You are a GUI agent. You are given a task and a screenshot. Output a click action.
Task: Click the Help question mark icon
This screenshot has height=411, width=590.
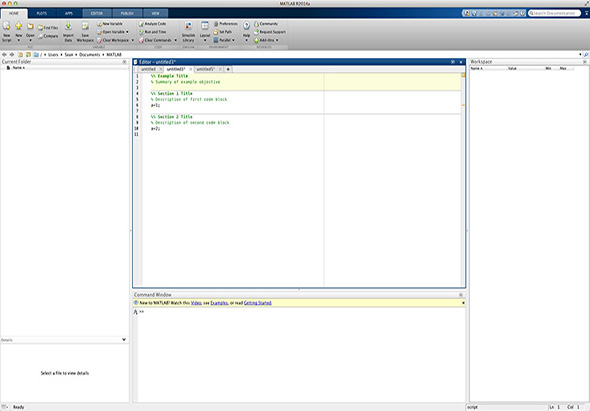tap(246, 26)
